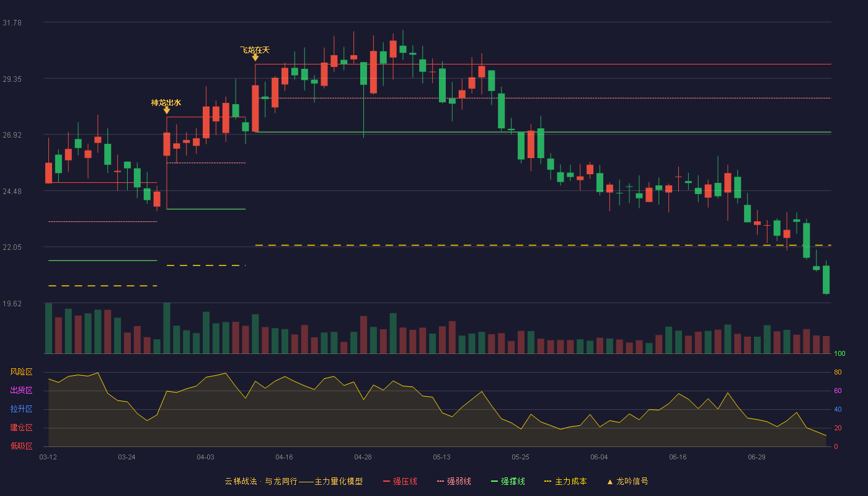The width and height of the screenshot is (868, 496).
Task: Click the 31.78 price axis label
Action: [12, 23]
